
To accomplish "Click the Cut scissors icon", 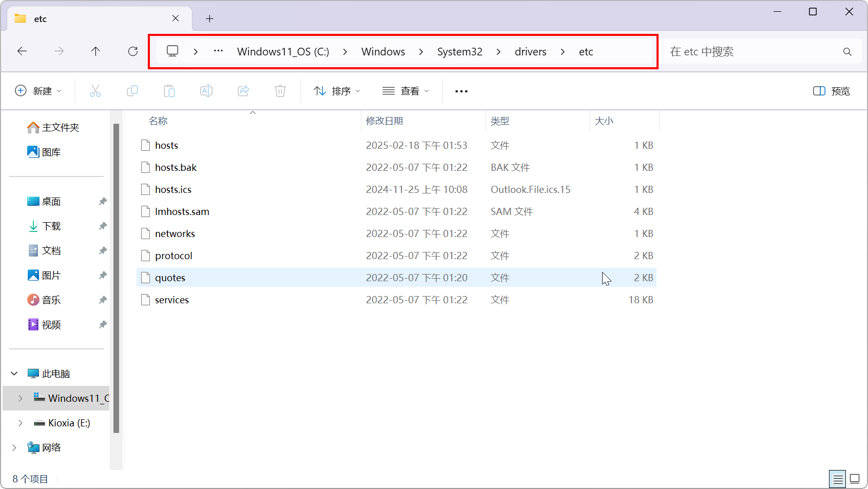I will click(x=95, y=91).
